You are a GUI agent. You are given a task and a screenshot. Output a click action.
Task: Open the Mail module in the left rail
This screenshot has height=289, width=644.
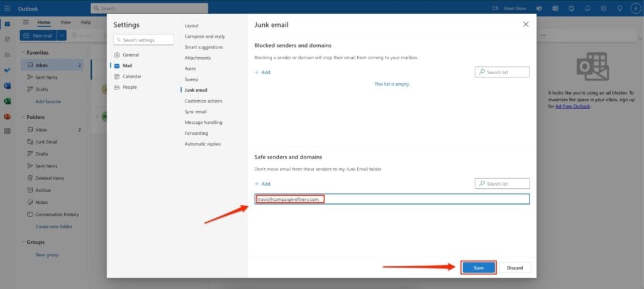click(x=8, y=24)
